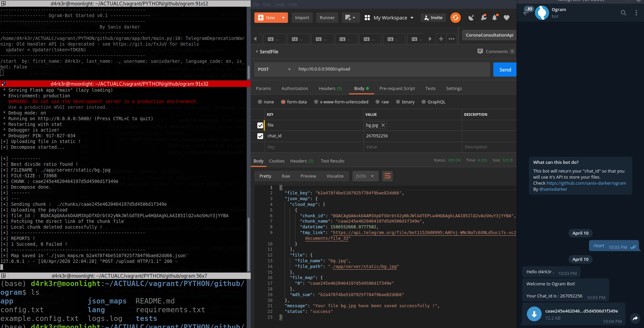Screen dimensions: 644x328
Task: Open the @sanixdarker mention link
Action: [553, 189]
